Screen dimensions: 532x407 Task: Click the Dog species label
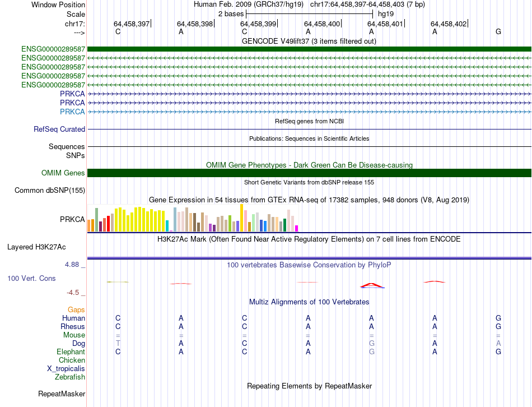(x=78, y=344)
